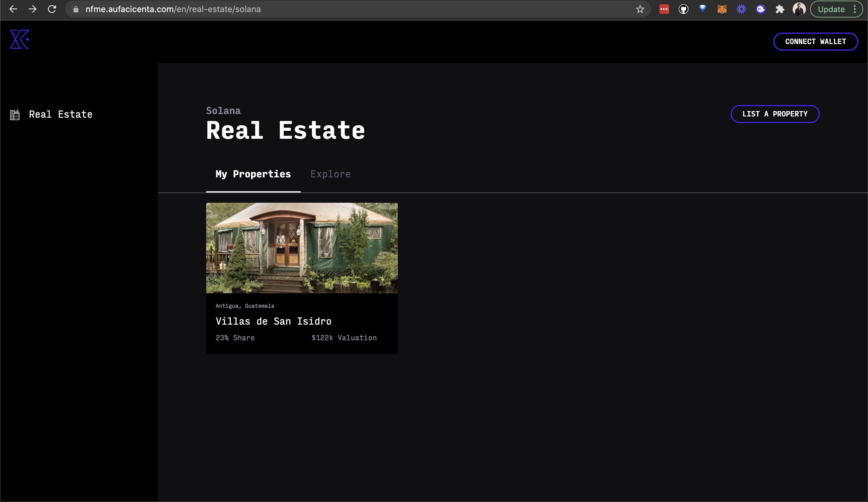Open the Villas de San Isidro photo
The width and height of the screenshot is (868, 502).
pyautogui.click(x=302, y=248)
